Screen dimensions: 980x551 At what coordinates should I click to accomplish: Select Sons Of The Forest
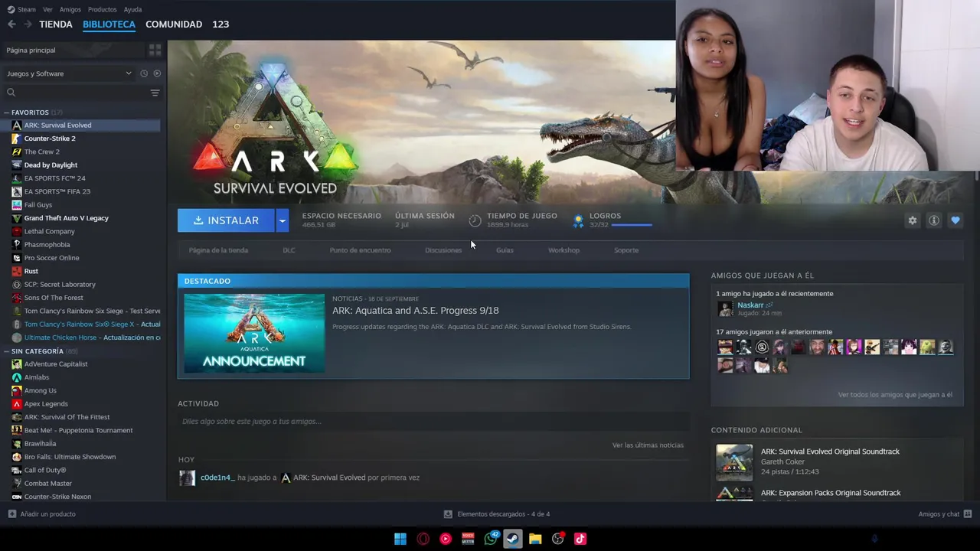coord(54,298)
